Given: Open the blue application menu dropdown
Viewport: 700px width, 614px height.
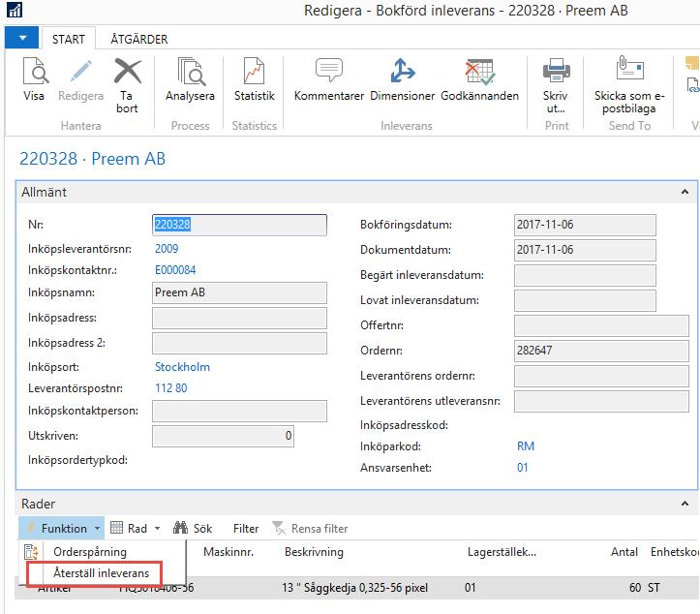Looking at the screenshot, I should 22,39.
